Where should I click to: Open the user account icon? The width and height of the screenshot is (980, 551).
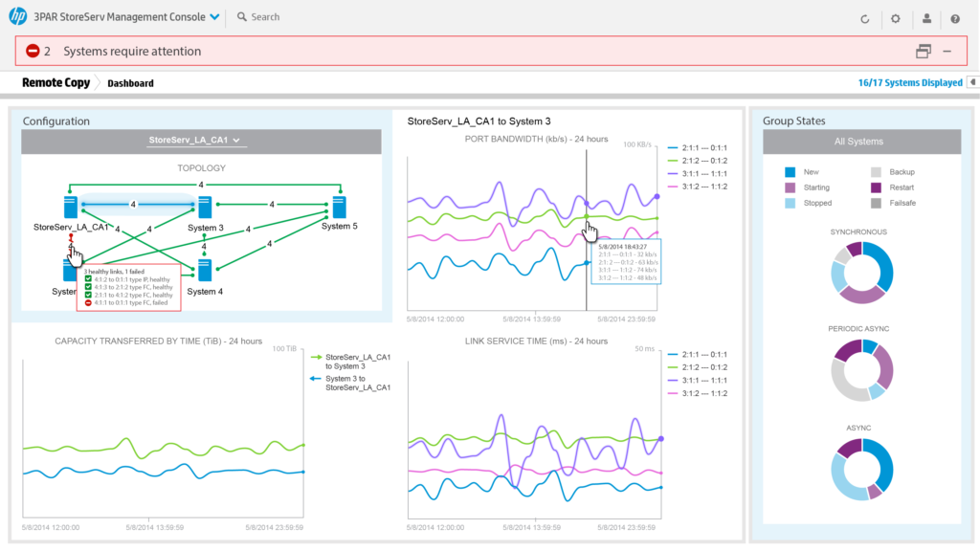click(x=926, y=19)
